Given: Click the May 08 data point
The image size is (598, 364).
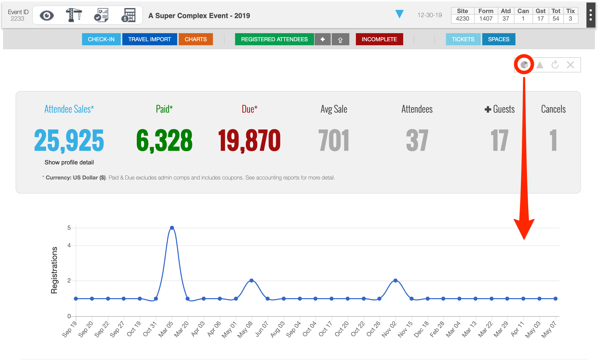Looking at the screenshot, I should coord(251,281).
